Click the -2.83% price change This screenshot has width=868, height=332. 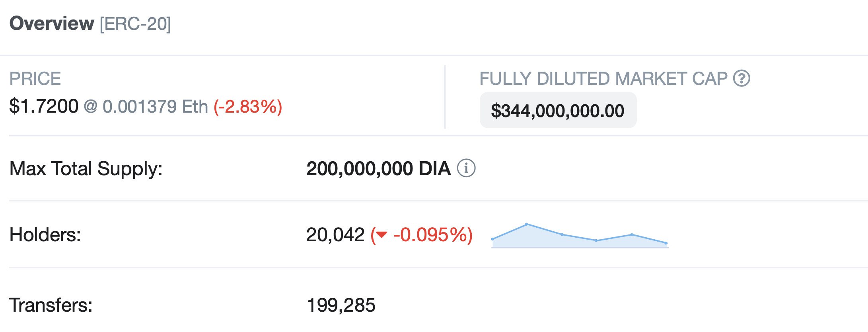point(248,107)
